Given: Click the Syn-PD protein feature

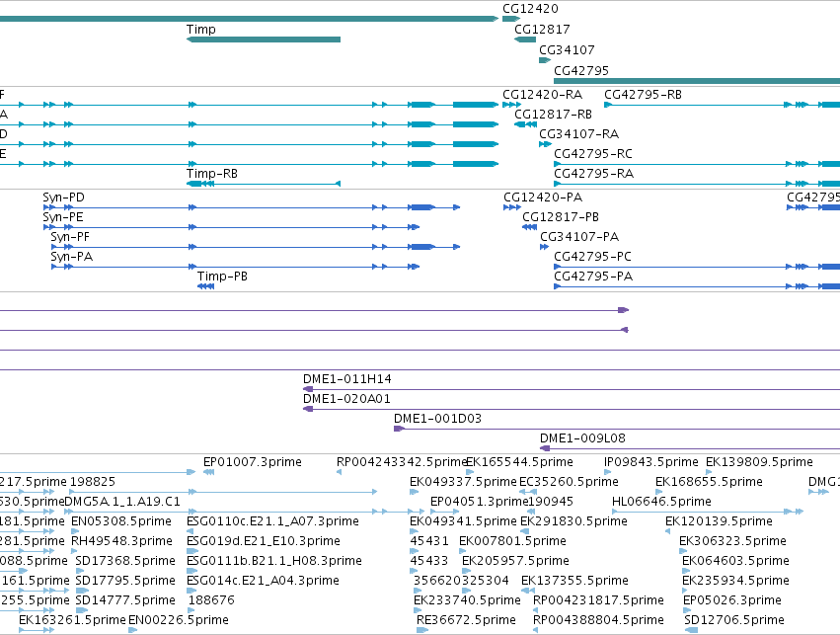Looking at the screenshot, I should 252,207.
